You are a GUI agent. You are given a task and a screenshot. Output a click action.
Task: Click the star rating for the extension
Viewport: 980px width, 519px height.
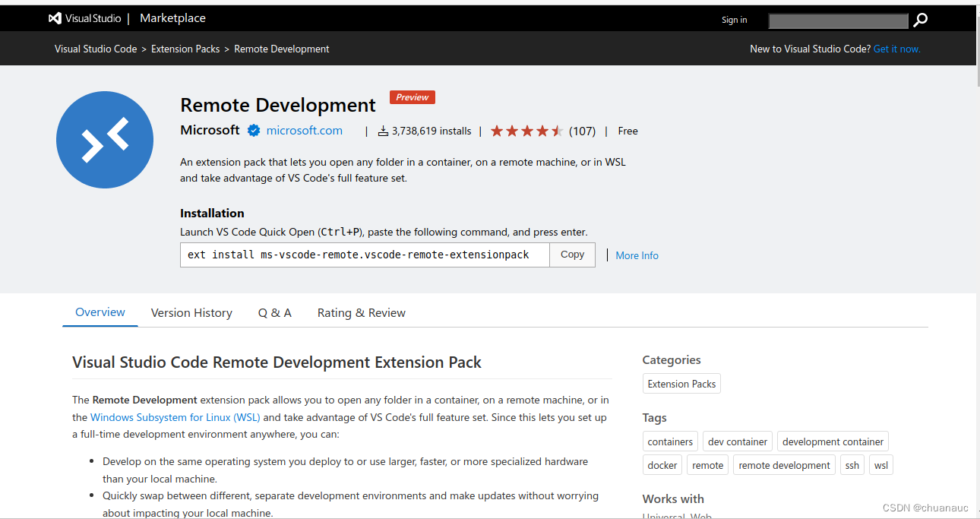click(x=526, y=131)
